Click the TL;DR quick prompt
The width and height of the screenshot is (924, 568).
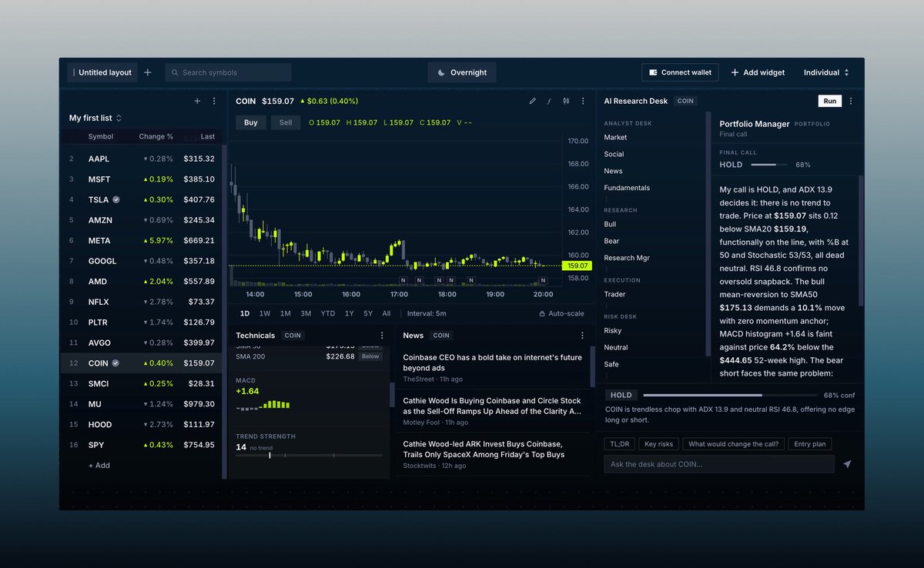point(618,444)
